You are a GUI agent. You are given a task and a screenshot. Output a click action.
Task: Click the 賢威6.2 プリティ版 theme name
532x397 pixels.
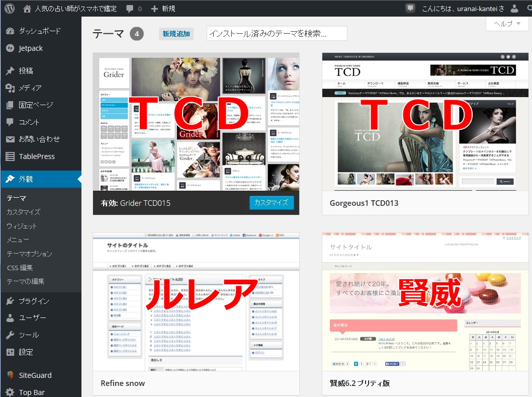[x=360, y=383]
